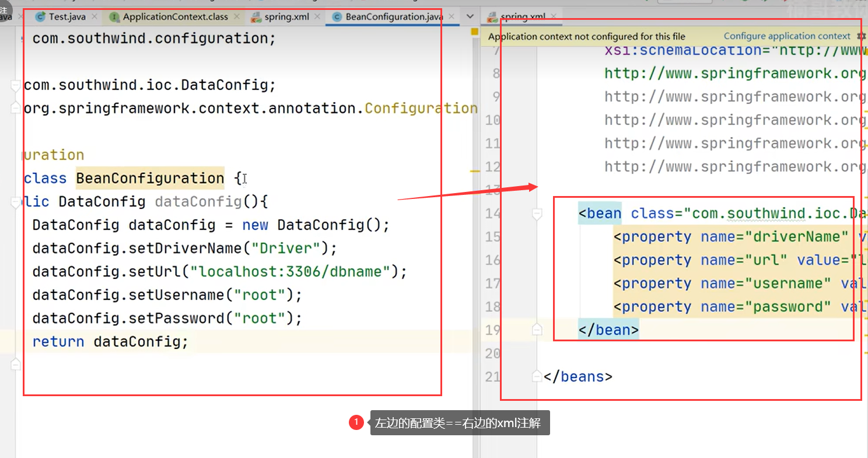
Task: Click the Spring config icon on left spring.xml tab
Action: coord(257,17)
